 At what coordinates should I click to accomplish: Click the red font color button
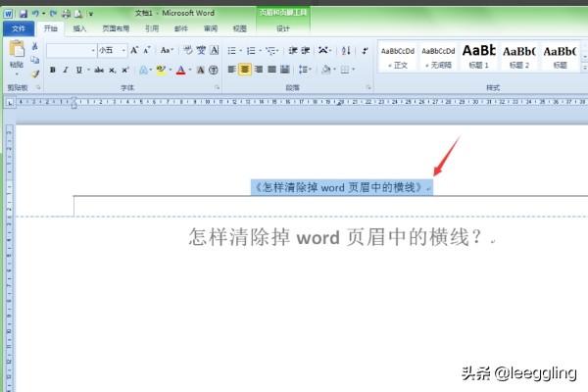tap(180, 70)
